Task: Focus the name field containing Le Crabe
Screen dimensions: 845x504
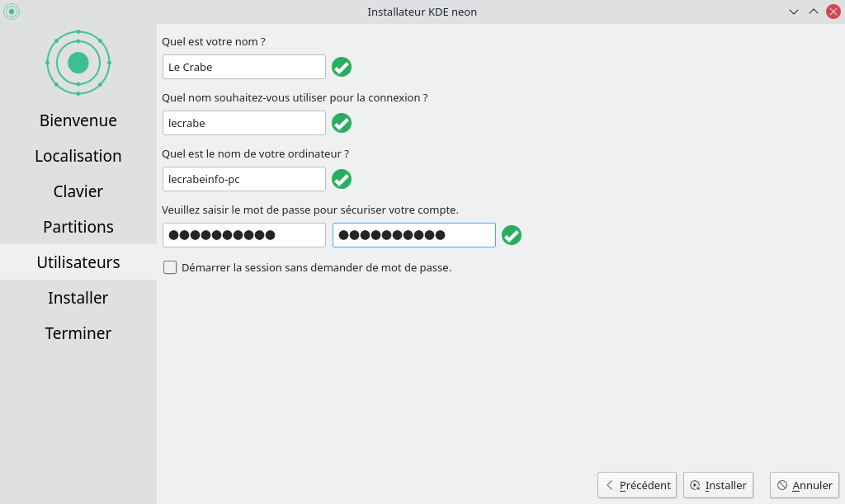Action: (244, 67)
